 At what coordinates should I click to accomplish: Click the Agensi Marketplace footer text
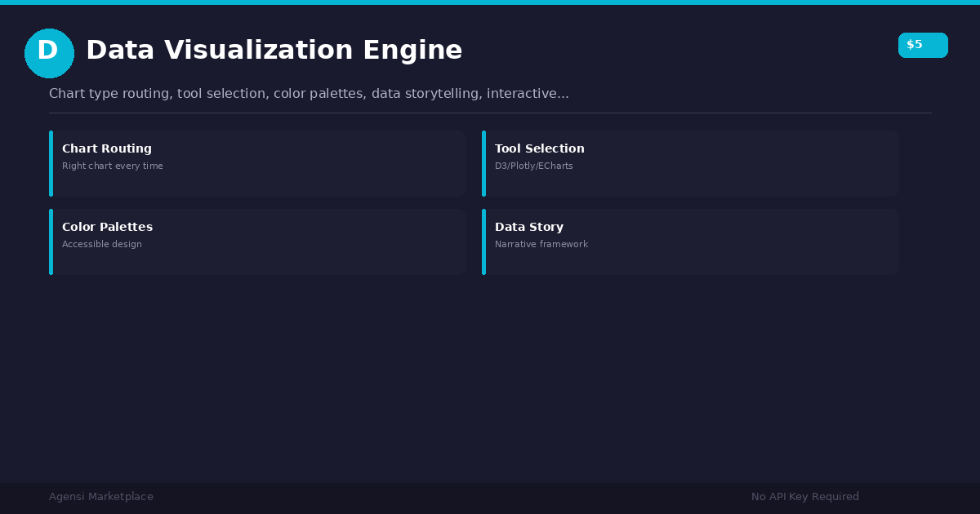click(101, 497)
